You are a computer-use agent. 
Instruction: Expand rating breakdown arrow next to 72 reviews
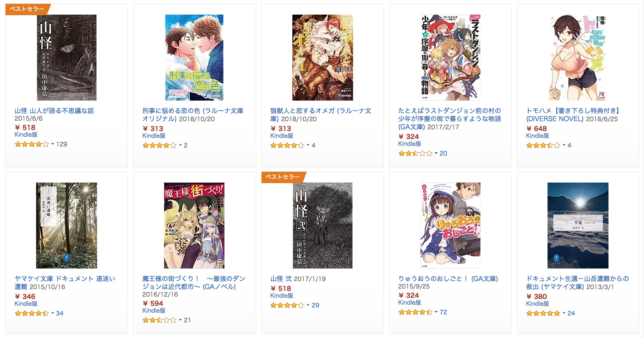point(436,312)
